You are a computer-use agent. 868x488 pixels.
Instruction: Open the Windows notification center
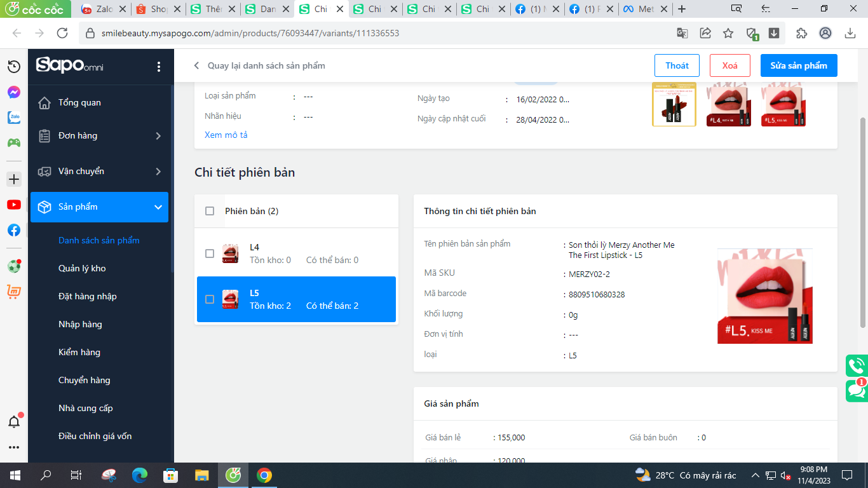click(847, 475)
